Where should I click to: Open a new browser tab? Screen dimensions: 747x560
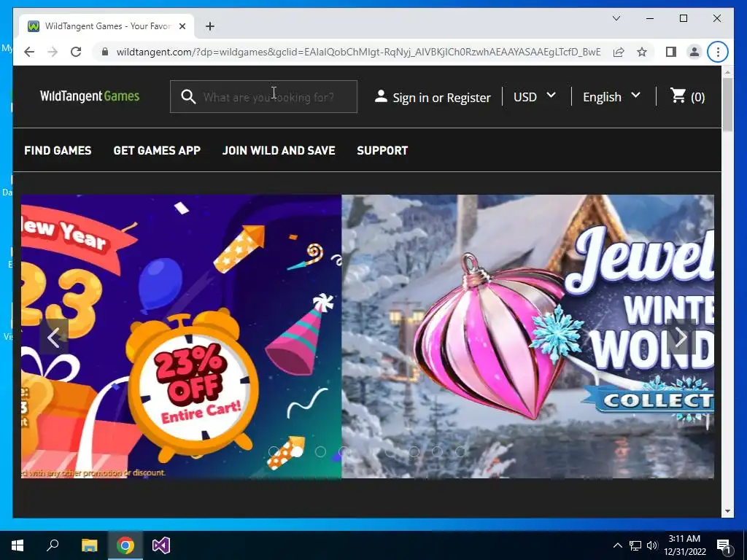(209, 26)
